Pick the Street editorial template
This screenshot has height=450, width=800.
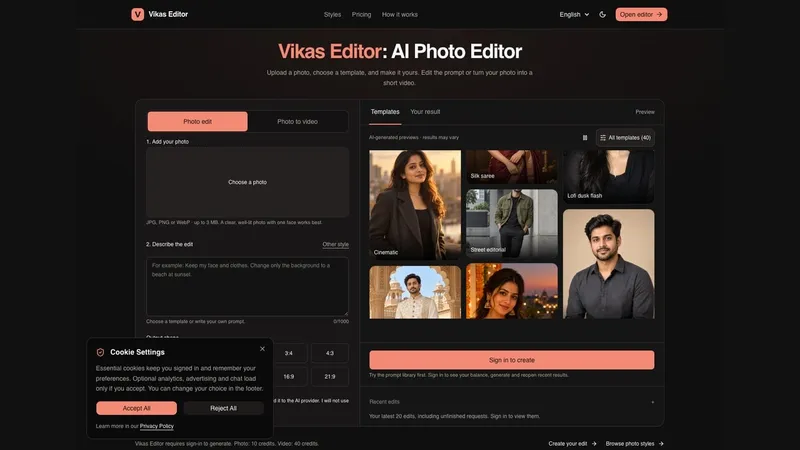point(512,223)
